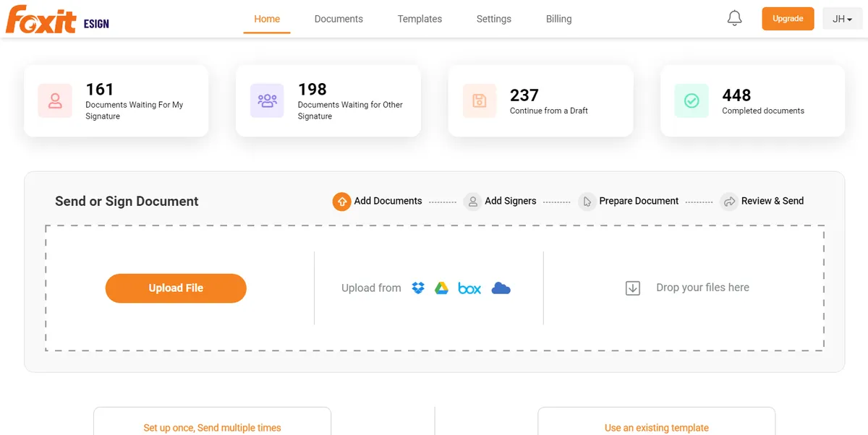
Task: Click the Prepare Document step cursor icon
Action: [587, 202]
